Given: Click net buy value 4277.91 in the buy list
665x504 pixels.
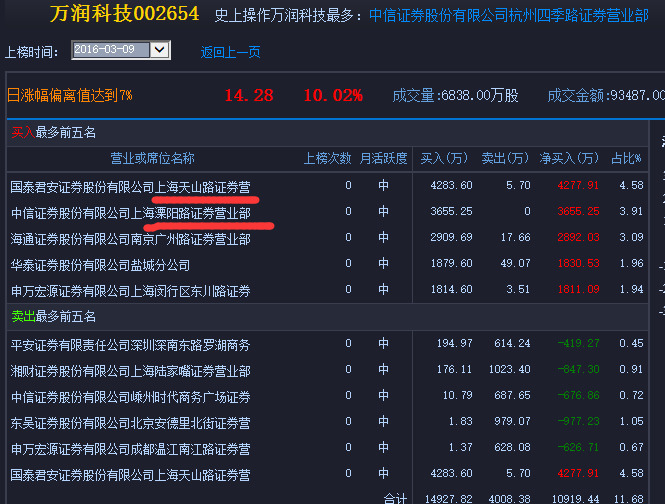Looking at the screenshot, I should pyautogui.click(x=578, y=185).
